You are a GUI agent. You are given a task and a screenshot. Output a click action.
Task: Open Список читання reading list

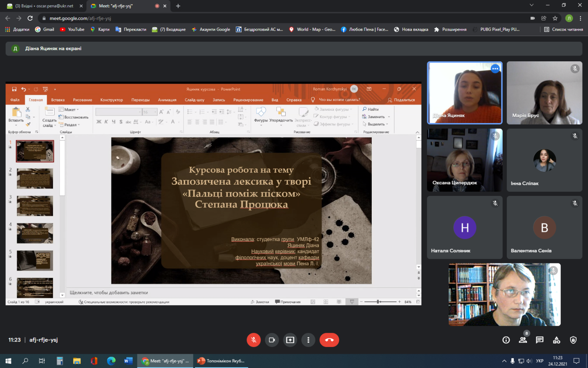pos(563,29)
